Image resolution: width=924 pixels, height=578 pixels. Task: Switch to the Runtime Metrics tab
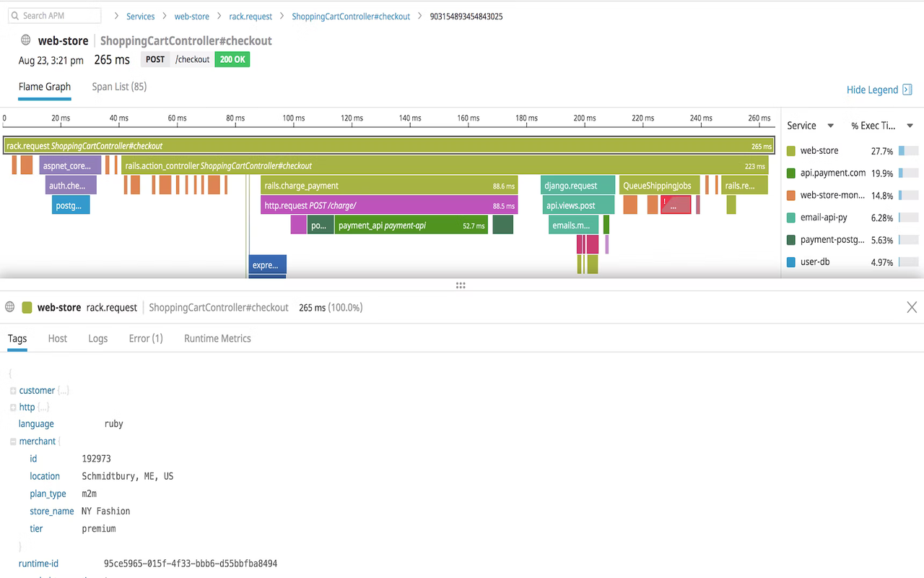click(217, 338)
